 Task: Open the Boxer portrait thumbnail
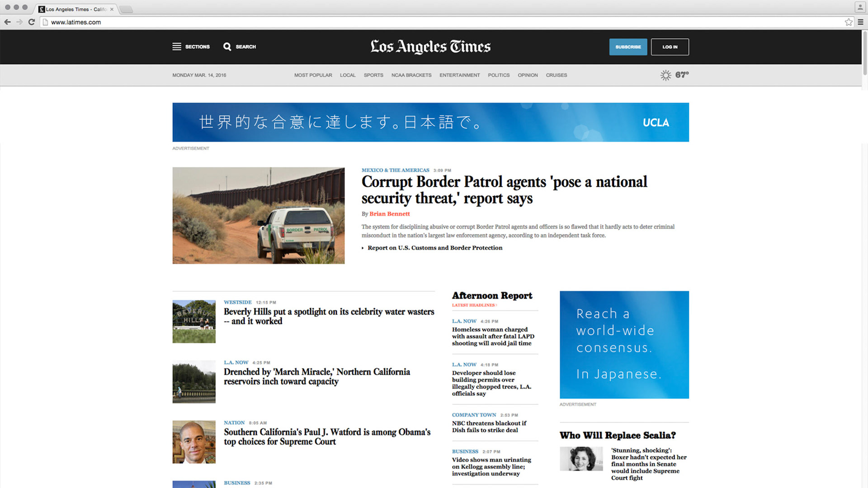(x=581, y=459)
